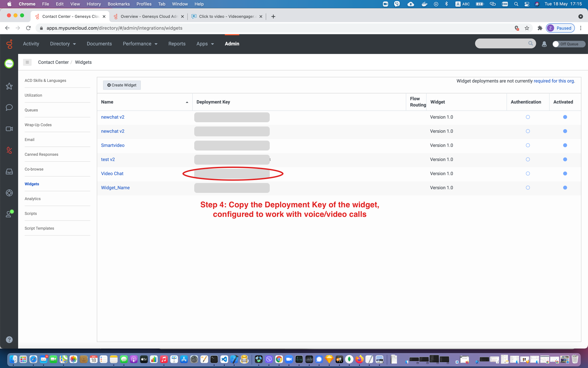Click the notifications bell icon
This screenshot has height=368, width=588.
(544, 44)
